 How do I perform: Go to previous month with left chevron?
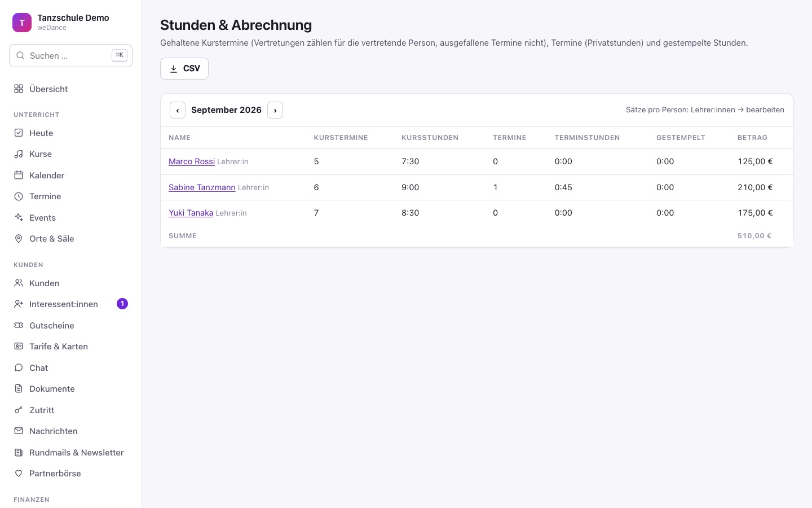pos(178,110)
